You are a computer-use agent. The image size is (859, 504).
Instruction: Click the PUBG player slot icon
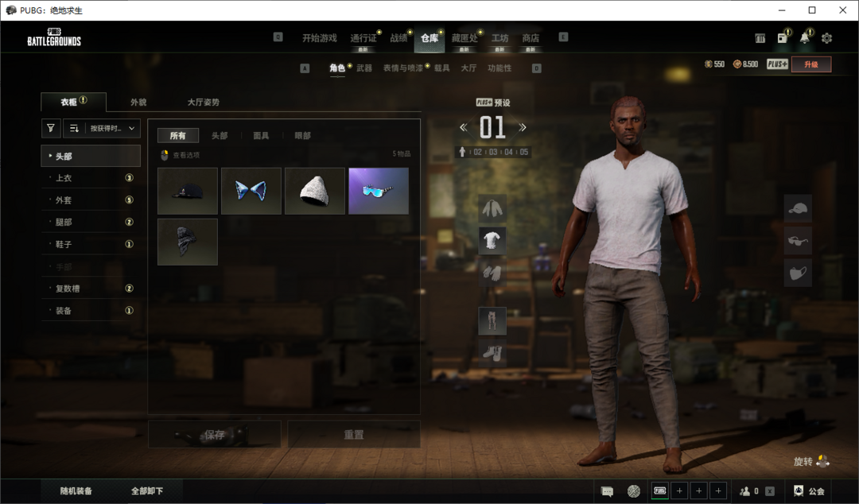coord(659,490)
